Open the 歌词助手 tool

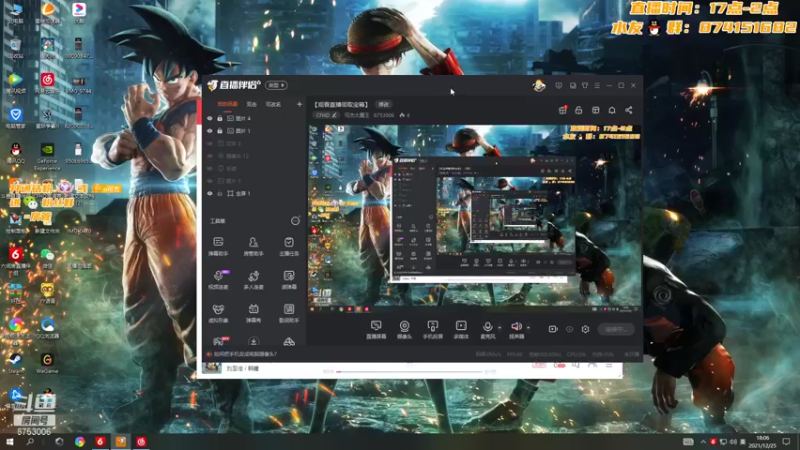(289, 313)
